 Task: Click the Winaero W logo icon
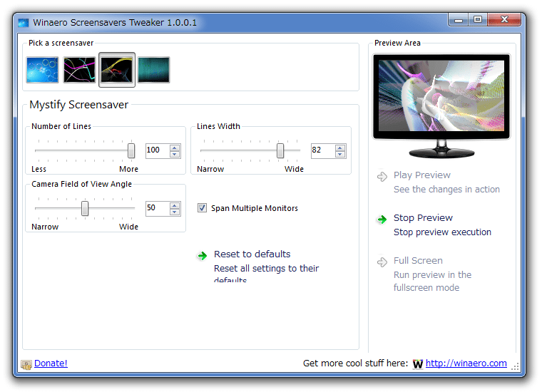click(x=418, y=364)
